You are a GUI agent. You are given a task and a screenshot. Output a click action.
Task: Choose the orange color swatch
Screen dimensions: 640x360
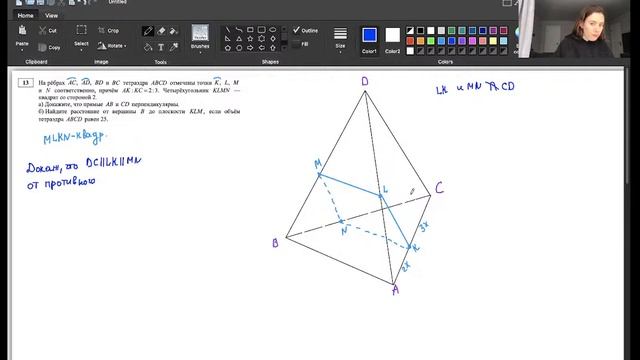click(x=420, y=41)
